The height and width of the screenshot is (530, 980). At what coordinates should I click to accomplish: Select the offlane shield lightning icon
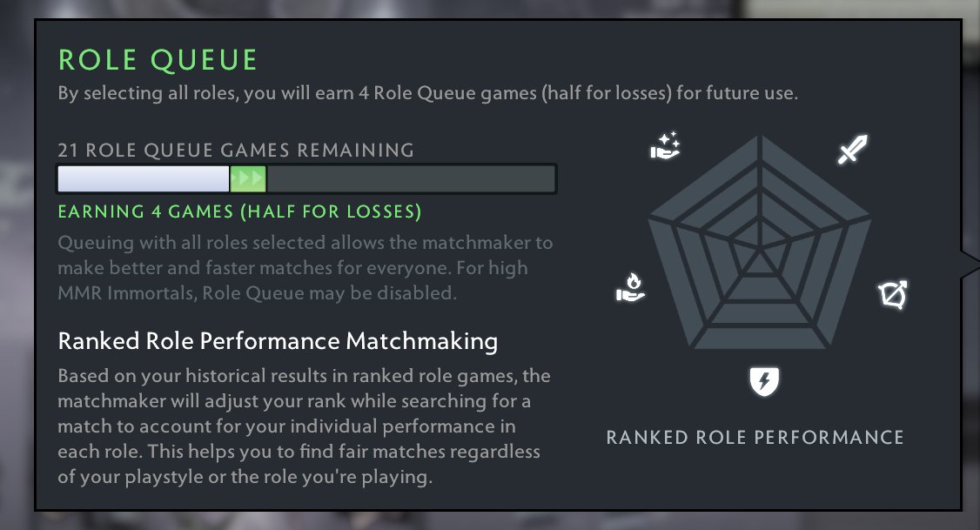pyautogui.click(x=763, y=380)
